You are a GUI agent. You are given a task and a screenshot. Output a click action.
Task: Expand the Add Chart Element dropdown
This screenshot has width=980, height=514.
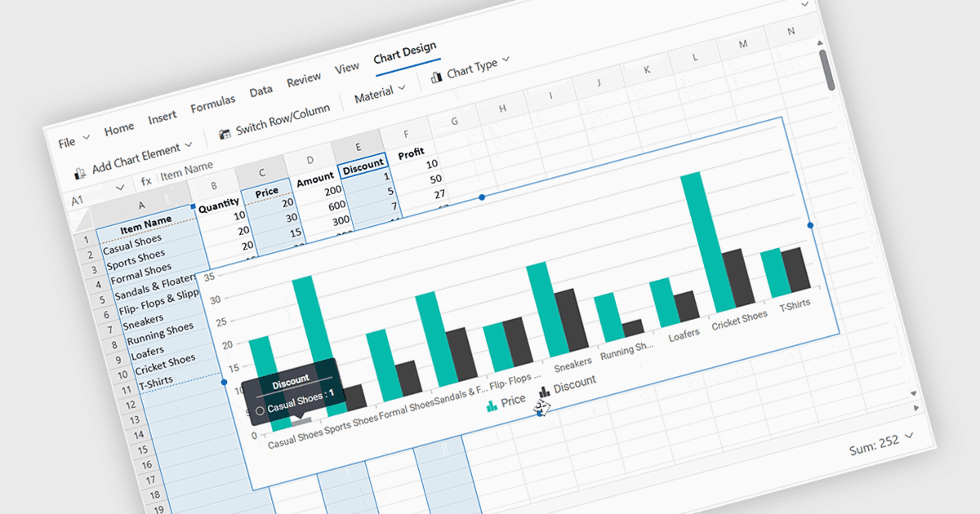[189, 144]
